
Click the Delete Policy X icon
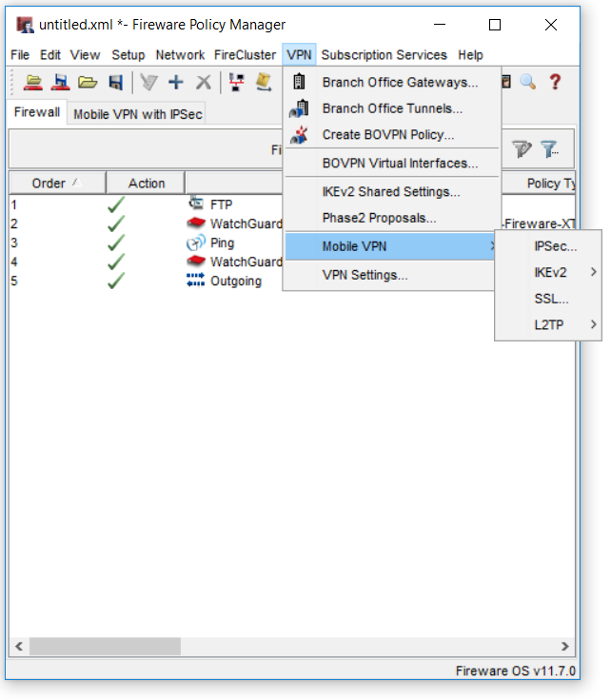click(203, 83)
